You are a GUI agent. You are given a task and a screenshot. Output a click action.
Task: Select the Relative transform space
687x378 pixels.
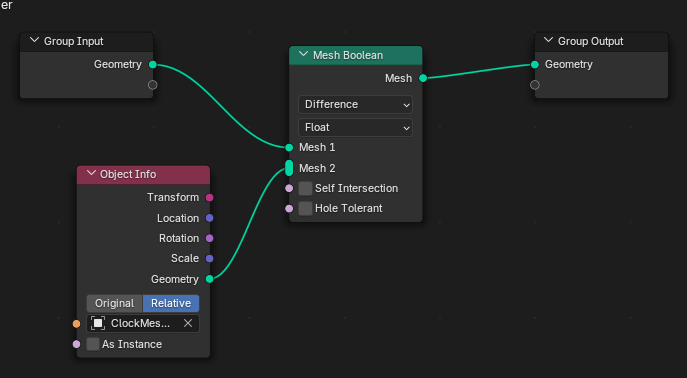tap(171, 303)
